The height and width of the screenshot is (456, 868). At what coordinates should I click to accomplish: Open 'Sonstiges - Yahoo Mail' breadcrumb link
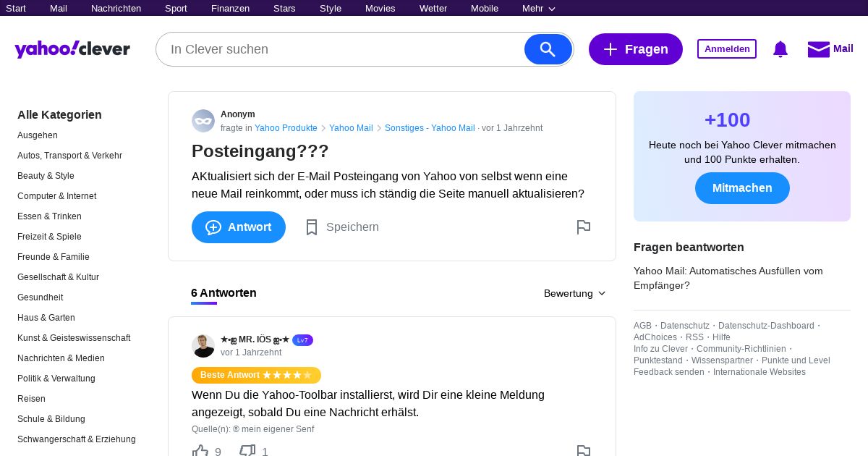pos(430,128)
